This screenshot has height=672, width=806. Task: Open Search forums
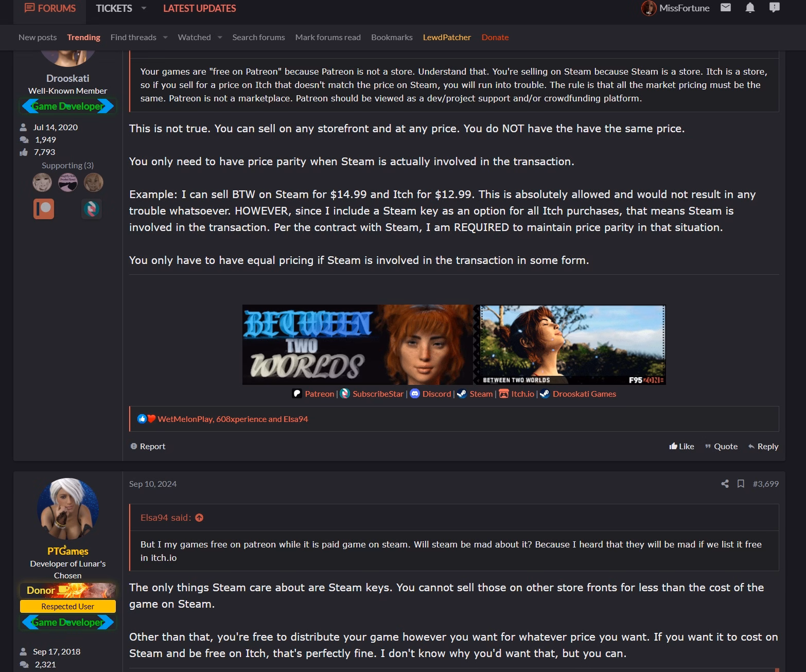tap(258, 37)
